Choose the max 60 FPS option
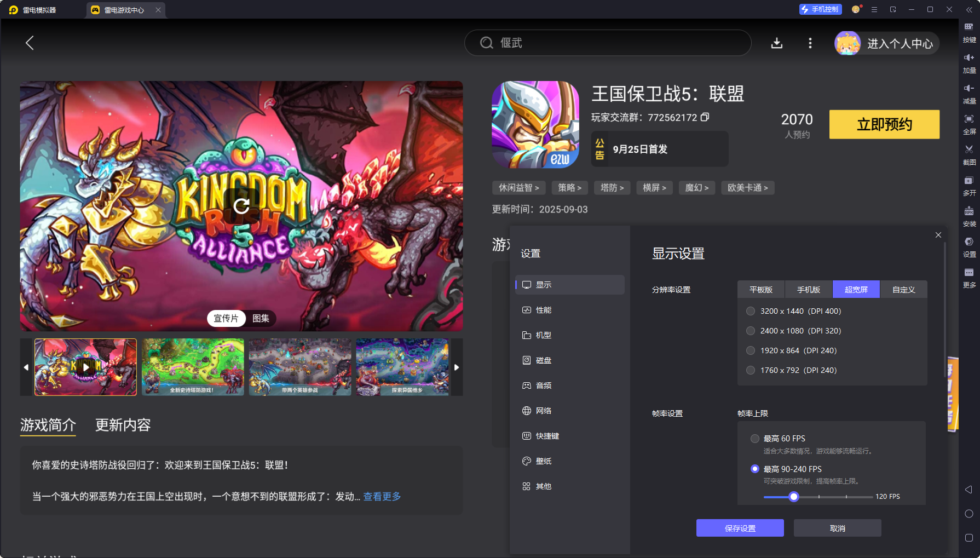 tap(755, 439)
